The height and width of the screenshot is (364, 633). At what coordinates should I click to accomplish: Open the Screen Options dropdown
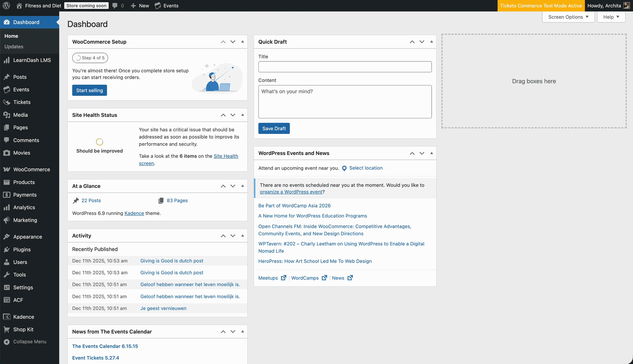click(x=568, y=17)
